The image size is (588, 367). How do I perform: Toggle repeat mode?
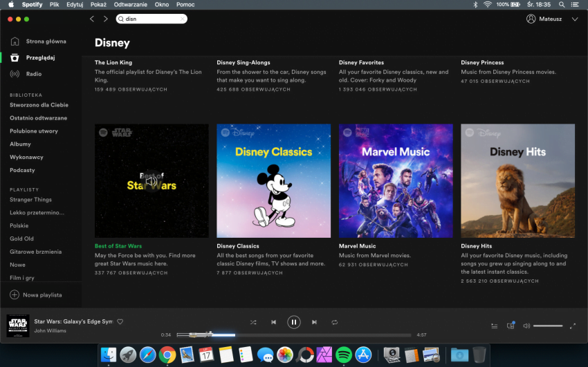click(x=335, y=322)
